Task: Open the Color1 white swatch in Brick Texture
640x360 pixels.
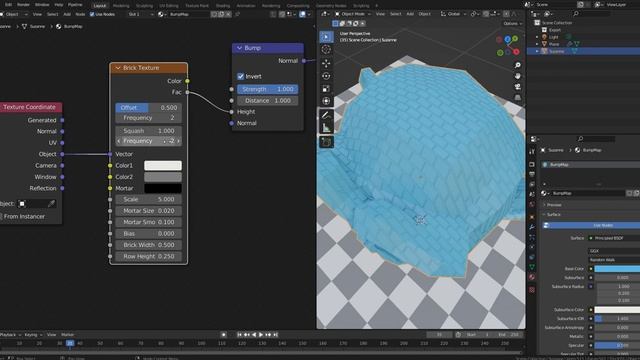Action: (162, 165)
